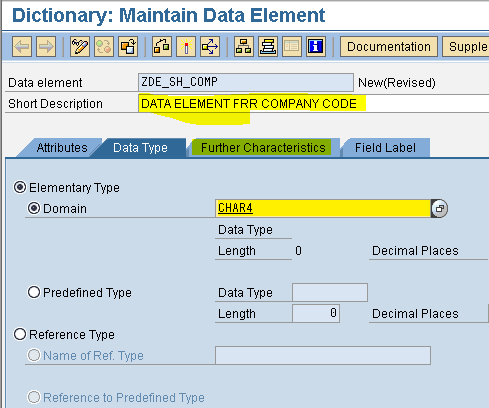Click the Documentation button
Image resolution: width=489 pixels, height=408 pixels.
(x=389, y=46)
